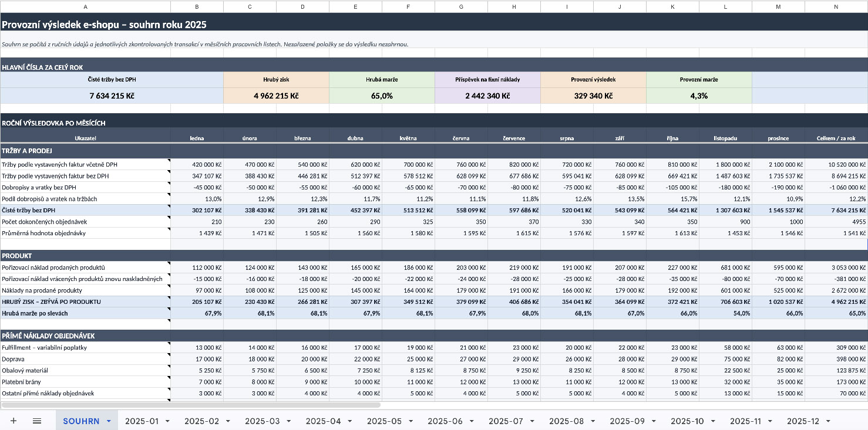Open SOUHRN tab dropdown arrow
This screenshot has height=430, width=868.
pos(109,421)
